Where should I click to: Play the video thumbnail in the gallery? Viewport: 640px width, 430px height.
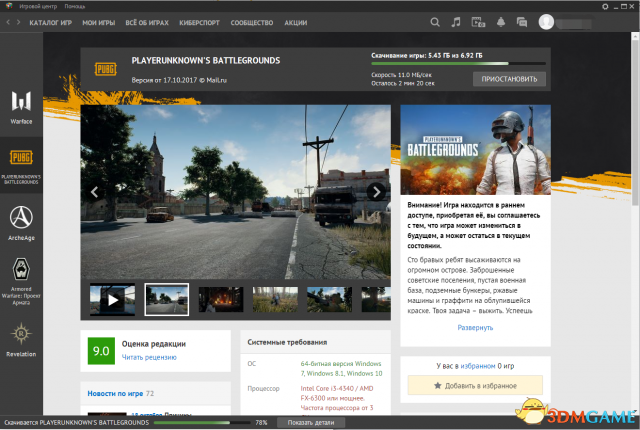[x=113, y=300]
